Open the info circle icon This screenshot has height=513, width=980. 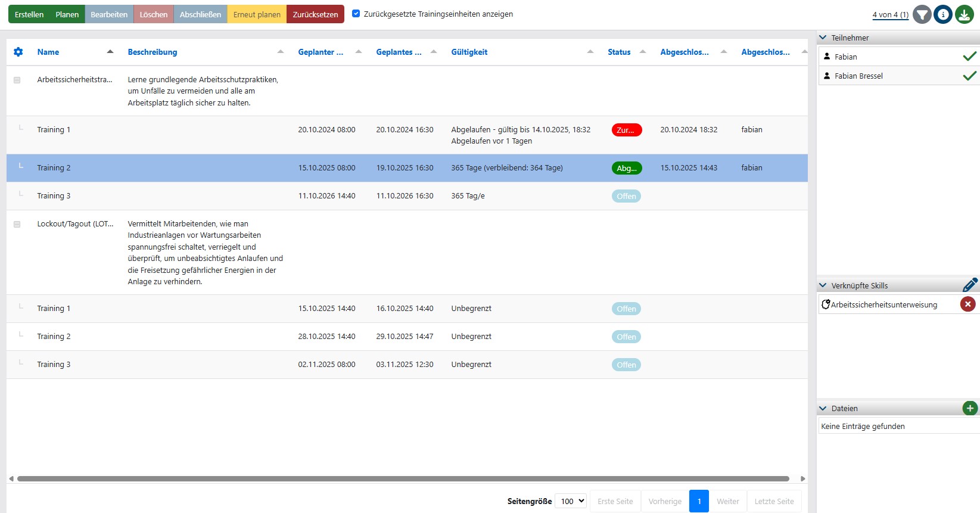[943, 14]
